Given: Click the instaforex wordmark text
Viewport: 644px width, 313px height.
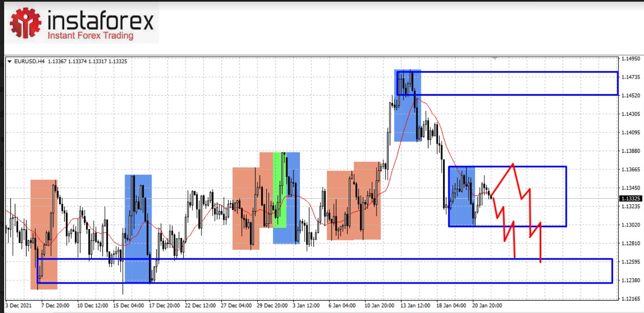Looking at the screenshot, I should tap(101, 20).
